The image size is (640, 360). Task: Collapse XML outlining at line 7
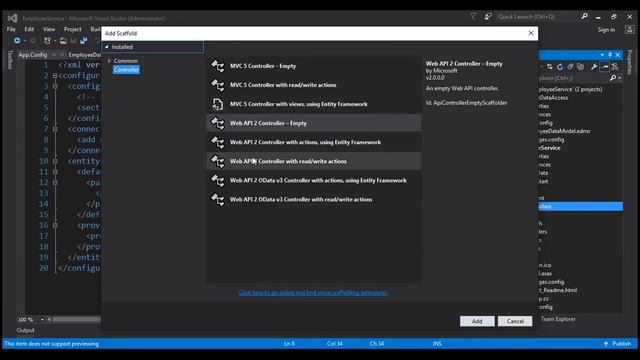55,129
